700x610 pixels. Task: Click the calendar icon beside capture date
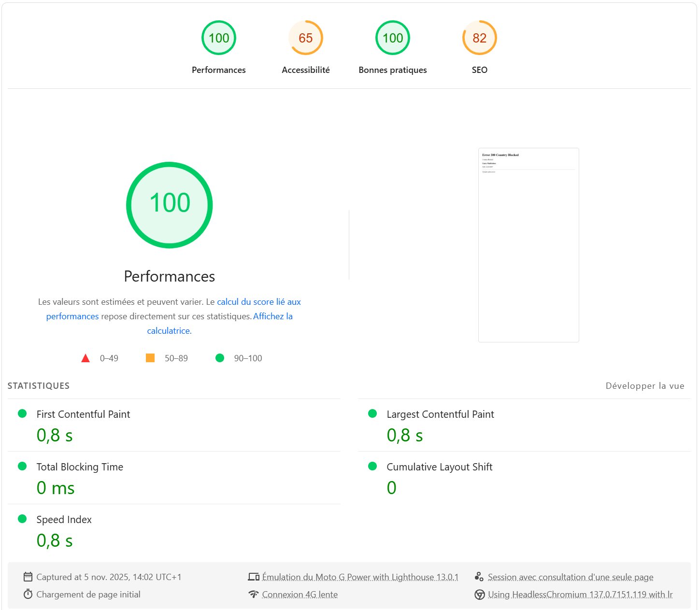[x=28, y=577]
